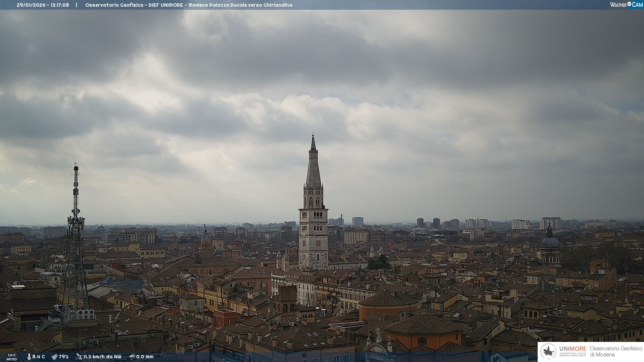This screenshot has height=362, width=644.
Task: Click the UNIMORE horseman seal emblem
Action: (x=548, y=352)
